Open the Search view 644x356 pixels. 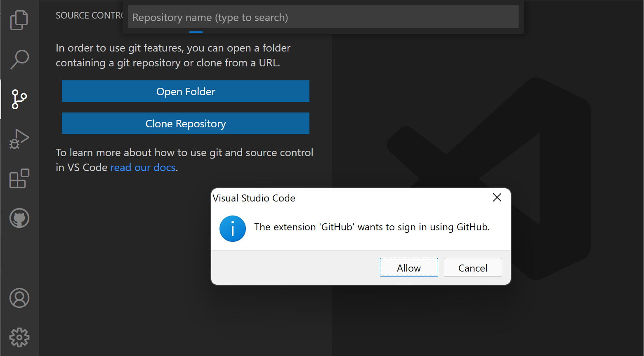coord(19,59)
